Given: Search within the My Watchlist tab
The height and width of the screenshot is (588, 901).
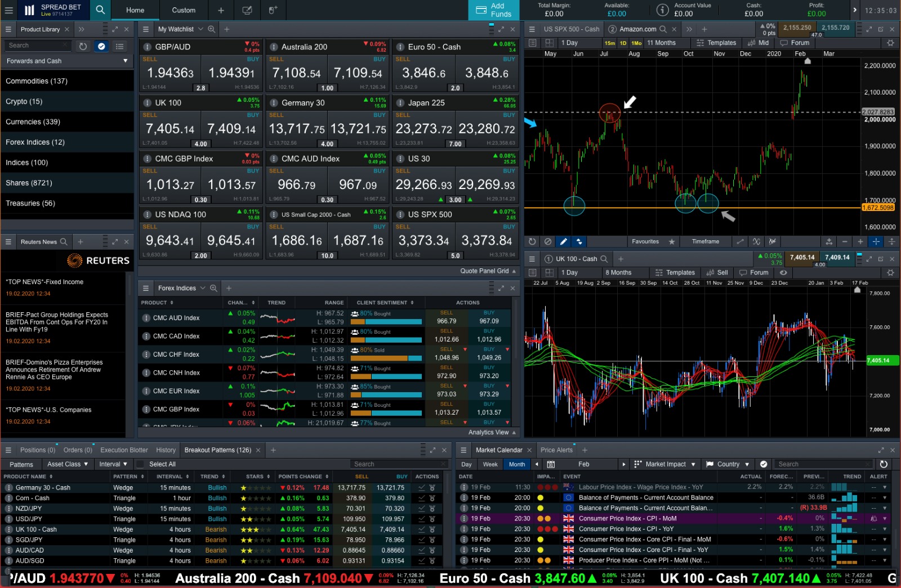Looking at the screenshot, I should point(211,29).
